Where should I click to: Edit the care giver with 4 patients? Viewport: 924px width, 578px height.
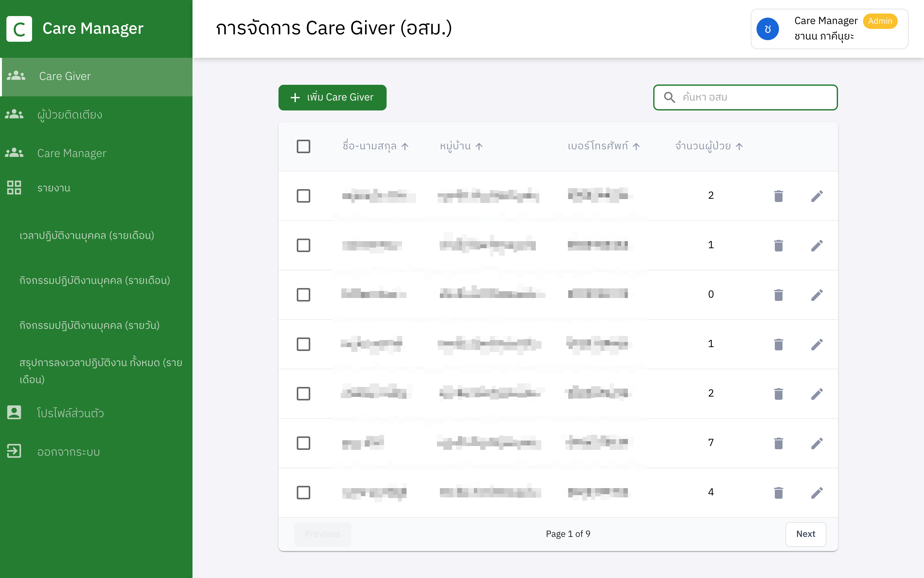[817, 492]
